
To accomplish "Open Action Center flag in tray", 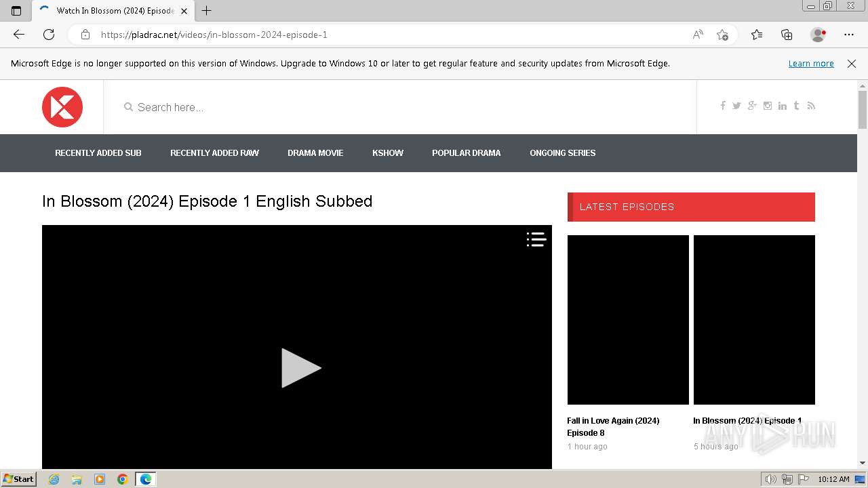I will (x=803, y=479).
